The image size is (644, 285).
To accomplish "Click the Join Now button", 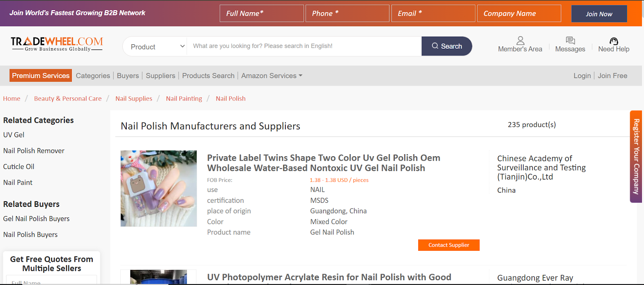I will point(599,14).
